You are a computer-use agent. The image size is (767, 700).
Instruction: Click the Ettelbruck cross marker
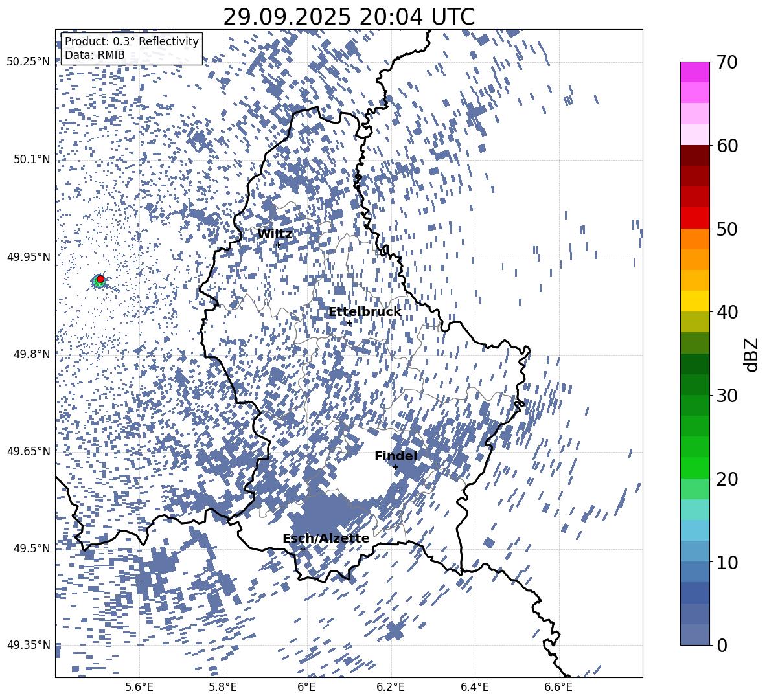point(349,323)
